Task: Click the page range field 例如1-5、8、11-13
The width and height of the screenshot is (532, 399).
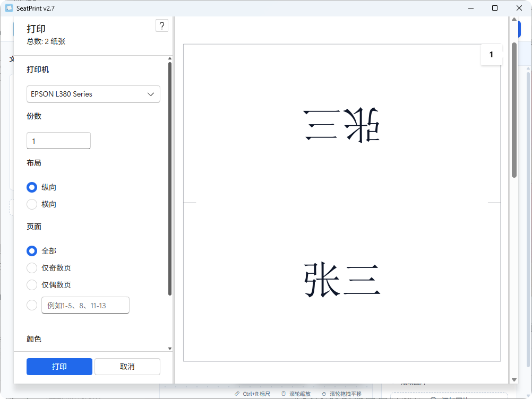Action: pos(85,305)
